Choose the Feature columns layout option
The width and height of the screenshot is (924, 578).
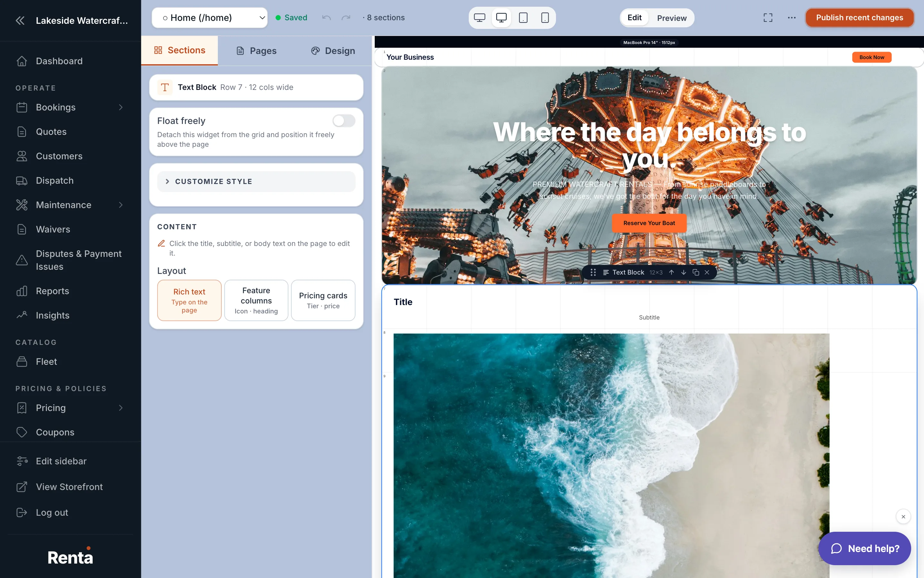click(x=256, y=300)
